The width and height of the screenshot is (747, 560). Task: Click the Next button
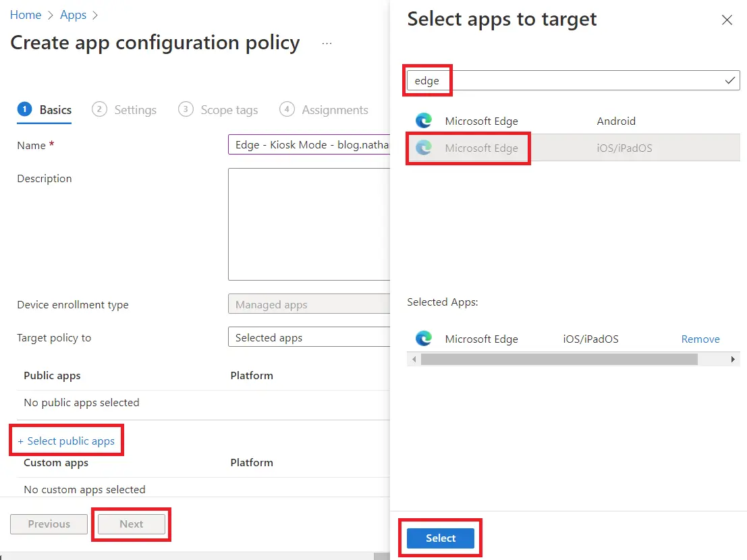pos(132,524)
